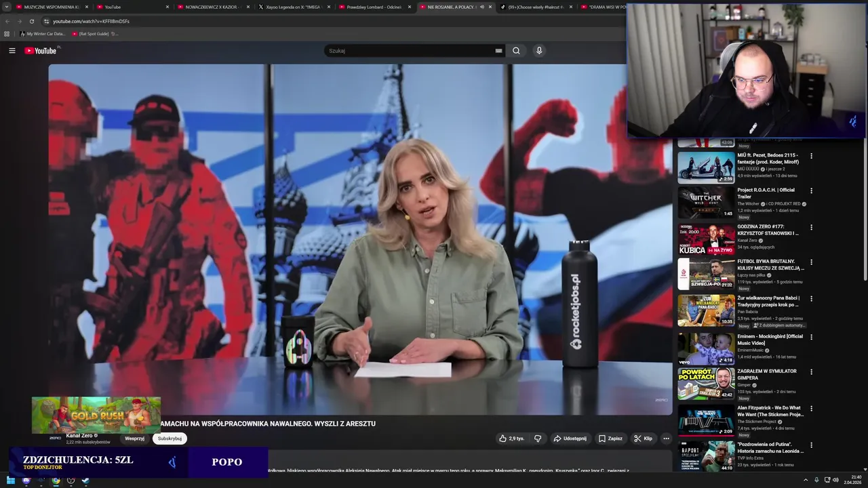Open the Kanał Zero channel name link
Screen dimensions: 868x488
[x=80, y=435]
